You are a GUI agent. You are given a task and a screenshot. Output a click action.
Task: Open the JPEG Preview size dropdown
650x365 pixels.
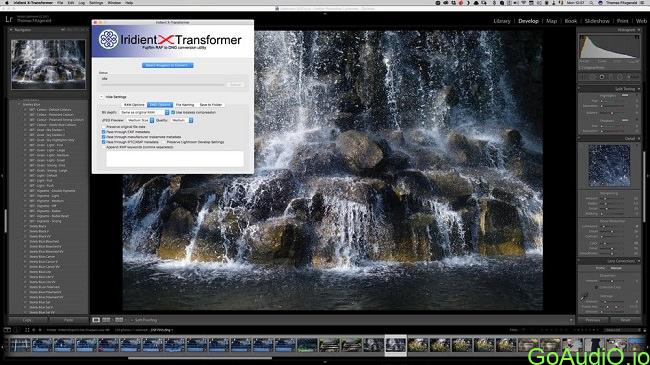(x=140, y=120)
